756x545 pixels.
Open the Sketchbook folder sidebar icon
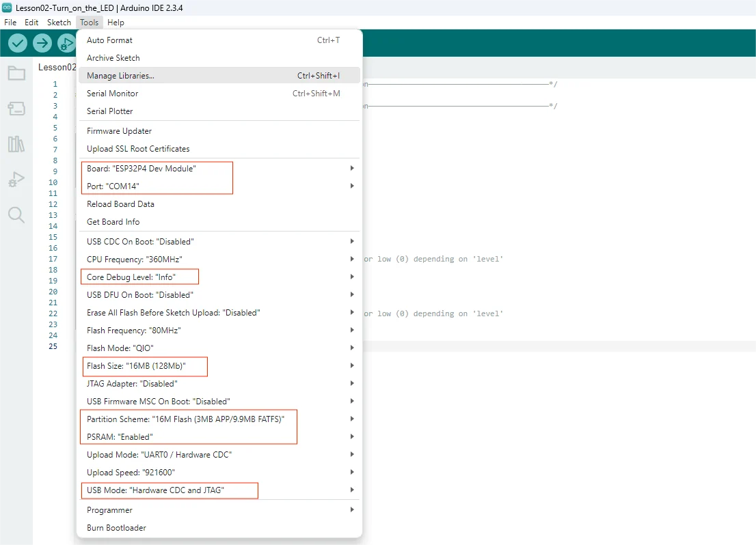click(16, 73)
